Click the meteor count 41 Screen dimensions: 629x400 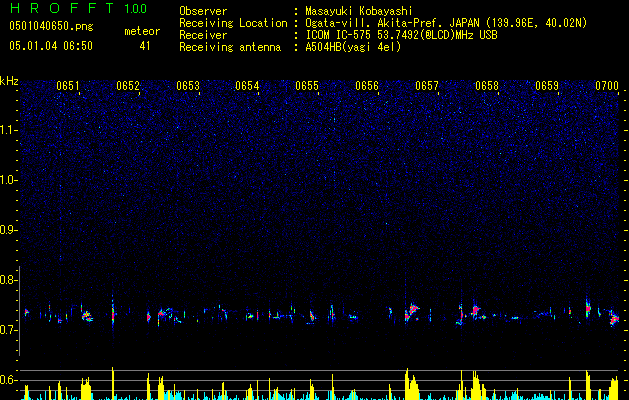point(145,46)
